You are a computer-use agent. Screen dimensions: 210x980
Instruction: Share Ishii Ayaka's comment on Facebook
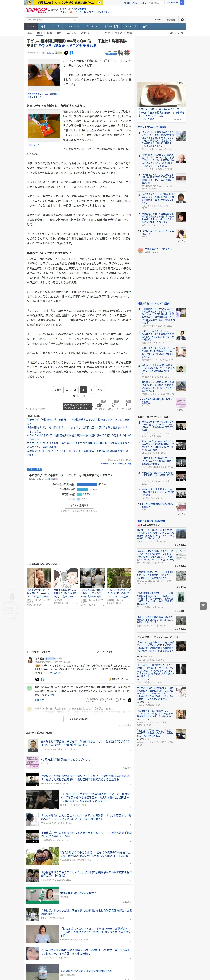pos(42,679)
